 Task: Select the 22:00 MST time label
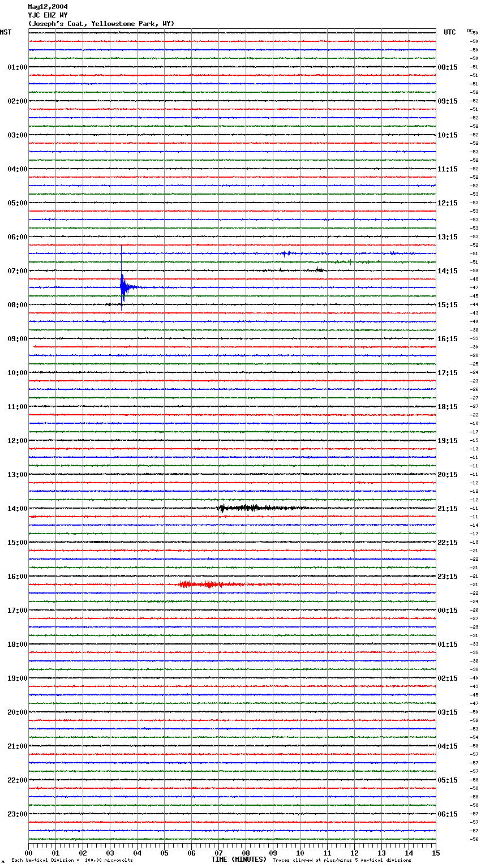[17, 780]
